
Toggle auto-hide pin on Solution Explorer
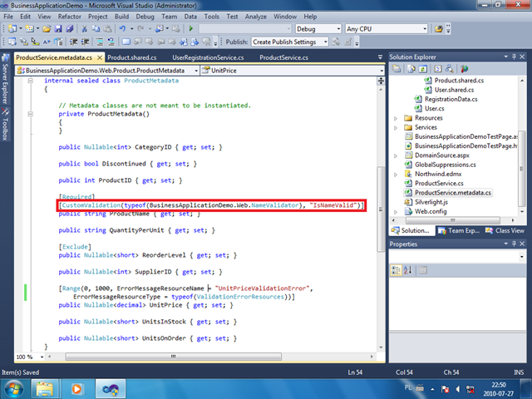click(514, 57)
